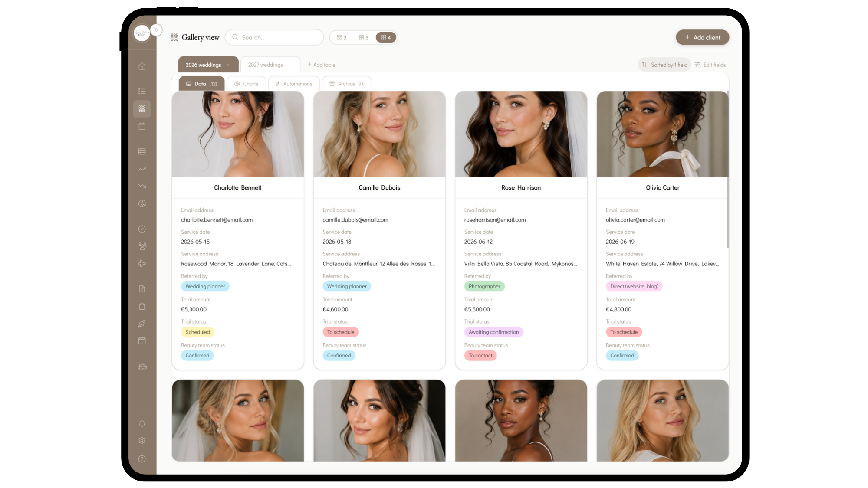The height and width of the screenshot is (488, 868).
Task: Click roseharrison@email.com
Action: click(495, 220)
